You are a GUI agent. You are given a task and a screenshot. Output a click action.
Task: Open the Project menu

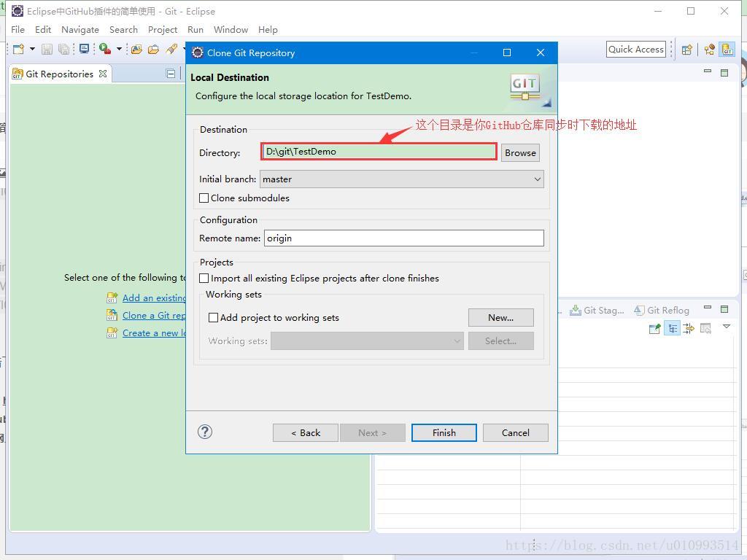(163, 29)
